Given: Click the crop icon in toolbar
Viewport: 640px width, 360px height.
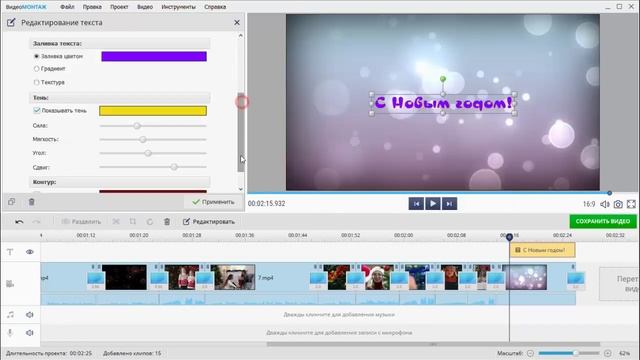Looking at the screenshot, I should (133, 222).
